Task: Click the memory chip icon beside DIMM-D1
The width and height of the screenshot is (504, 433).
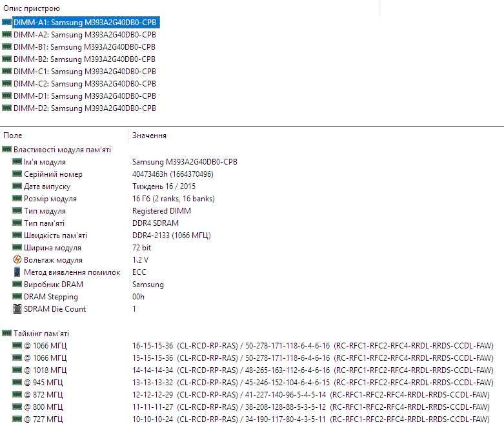Action: tap(6, 96)
